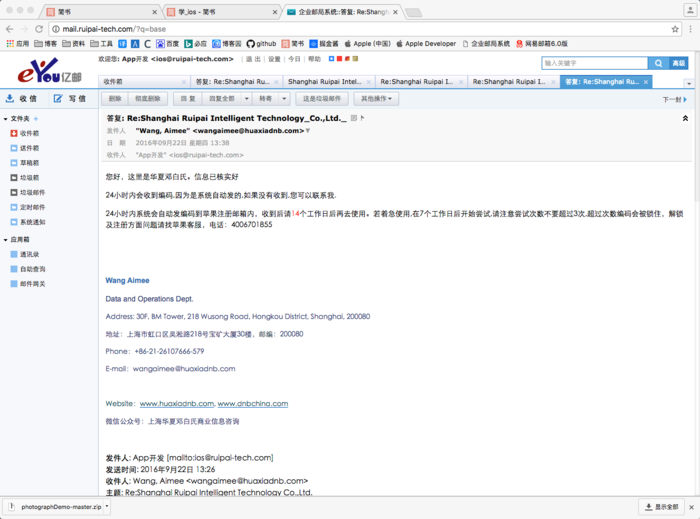Collapse the 文件夹 folder tree
700x519 pixels.
coord(5,119)
